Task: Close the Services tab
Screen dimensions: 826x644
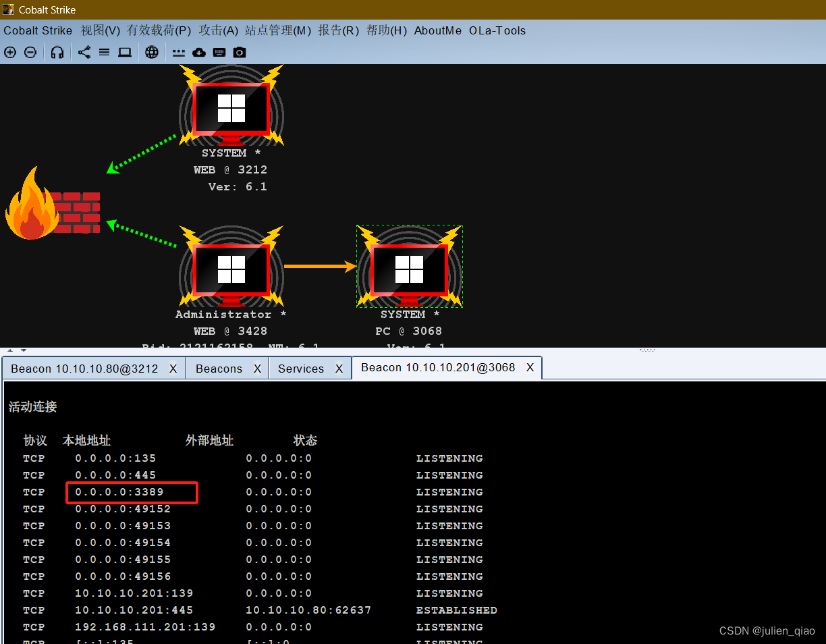Action: 339,369
